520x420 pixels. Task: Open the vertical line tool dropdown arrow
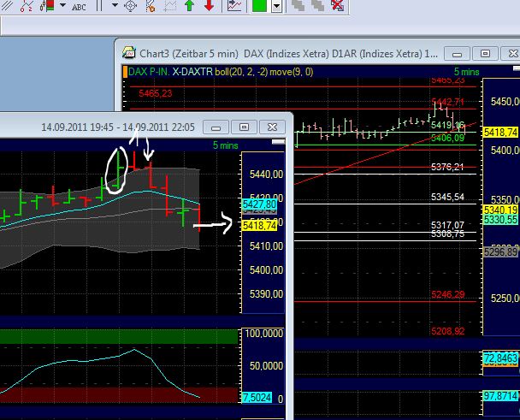pyautogui.click(x=115, y=5)
